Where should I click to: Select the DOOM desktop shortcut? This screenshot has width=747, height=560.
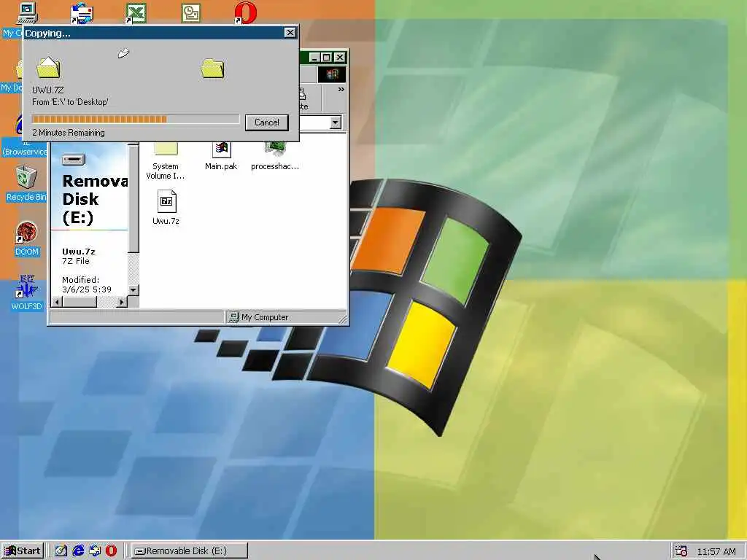pyautogui.click(x=26, y=233)
